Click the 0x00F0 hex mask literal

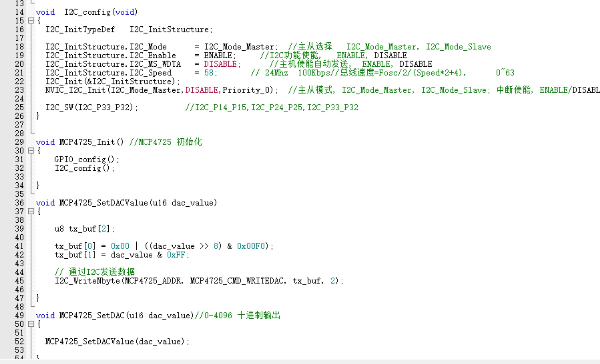point(251,246)
